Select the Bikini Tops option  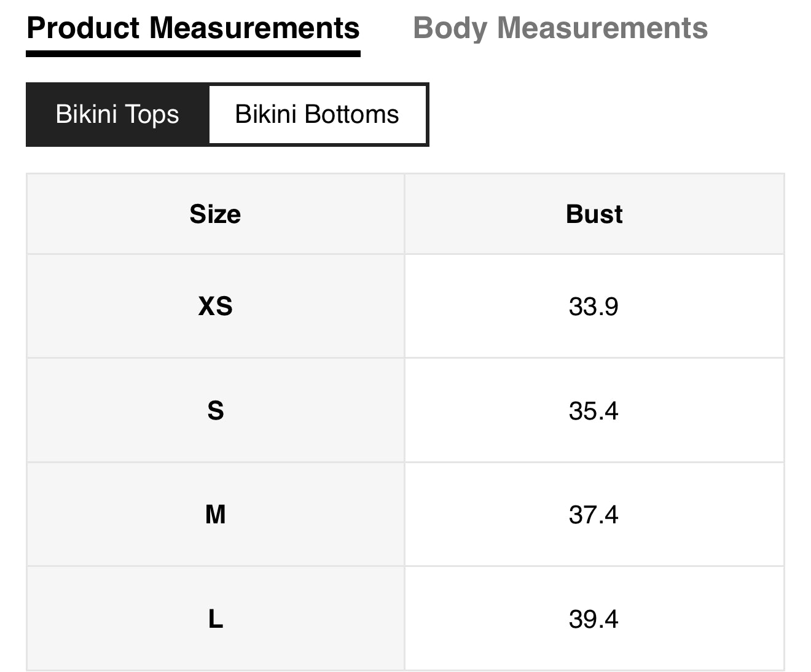pyautogui.click(x=117, y=115)
